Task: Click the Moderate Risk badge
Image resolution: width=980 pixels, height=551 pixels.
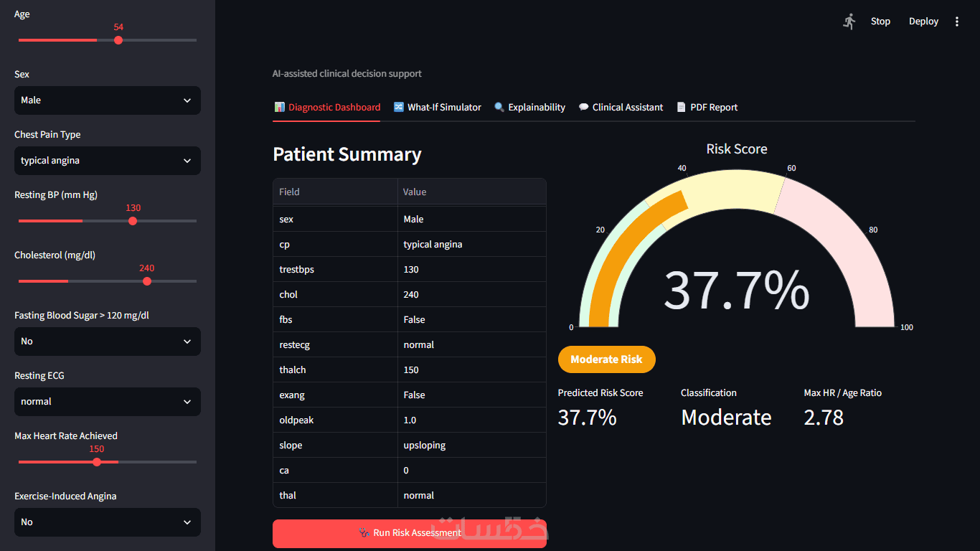Action: coord(606,359)
